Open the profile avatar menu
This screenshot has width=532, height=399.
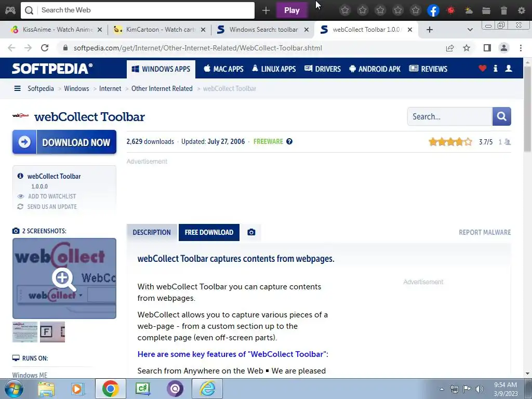tap(504, 48)
